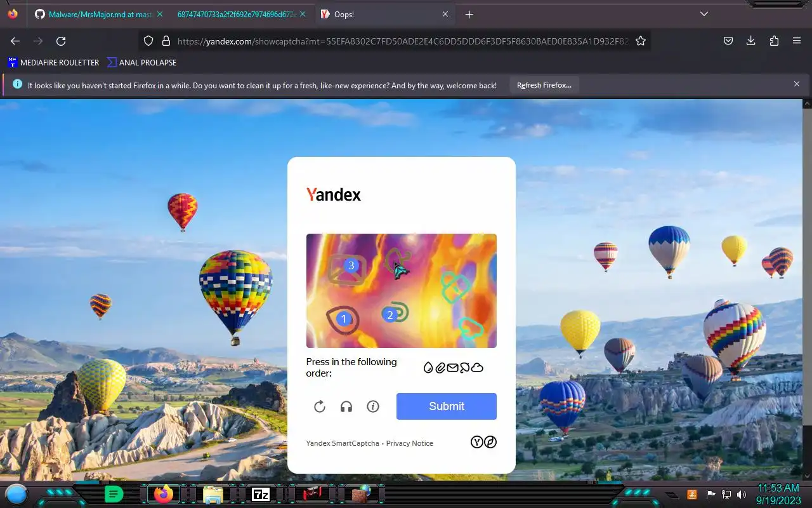The height and width of the screenshot is (508, 812).
Task: Click the Refresh Firefox… button
Action: (x=544, y=85)
